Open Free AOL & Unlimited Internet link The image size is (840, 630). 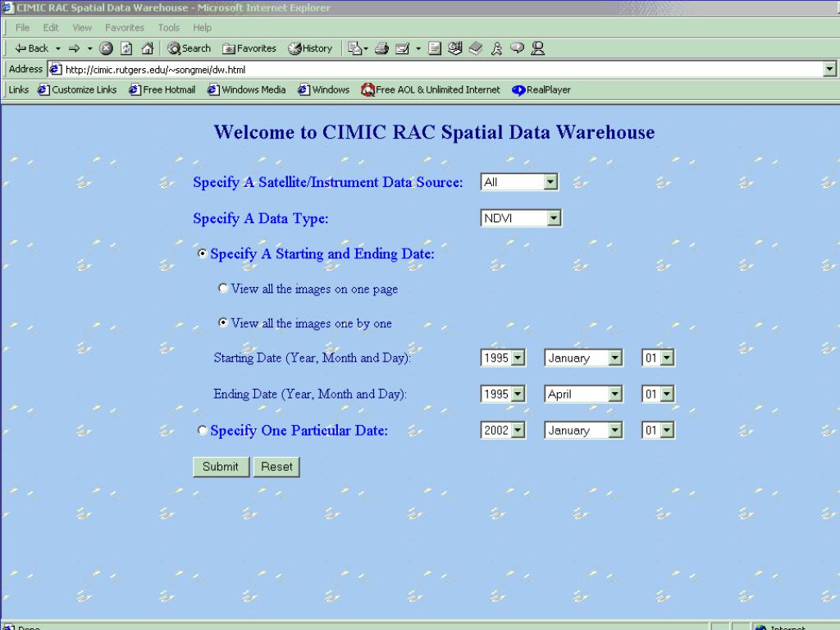point(431,90)
